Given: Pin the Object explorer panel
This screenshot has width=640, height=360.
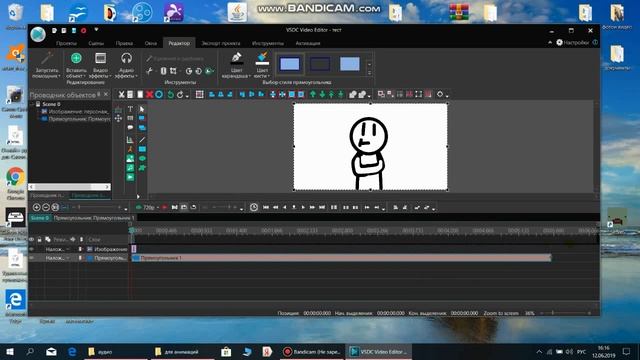Looking at the screenshot, I should tap(99, 94).
